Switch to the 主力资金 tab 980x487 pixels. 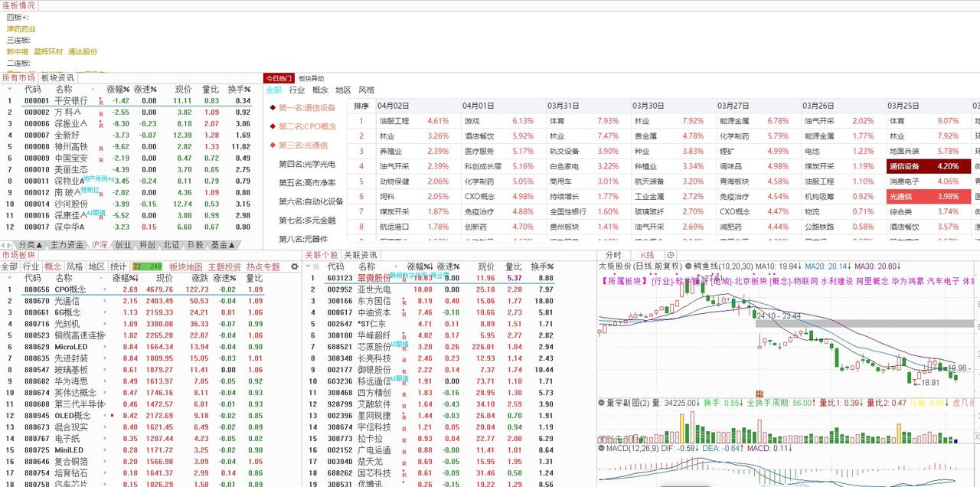(67, 245)
